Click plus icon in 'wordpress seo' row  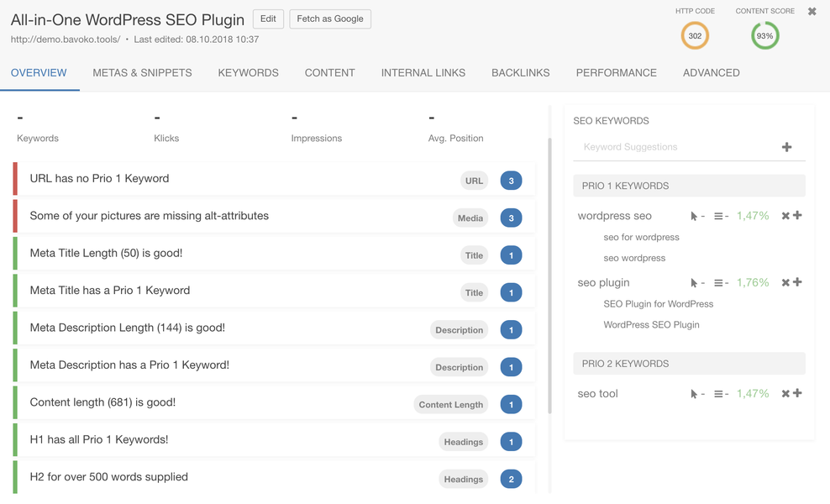point(797,215)
